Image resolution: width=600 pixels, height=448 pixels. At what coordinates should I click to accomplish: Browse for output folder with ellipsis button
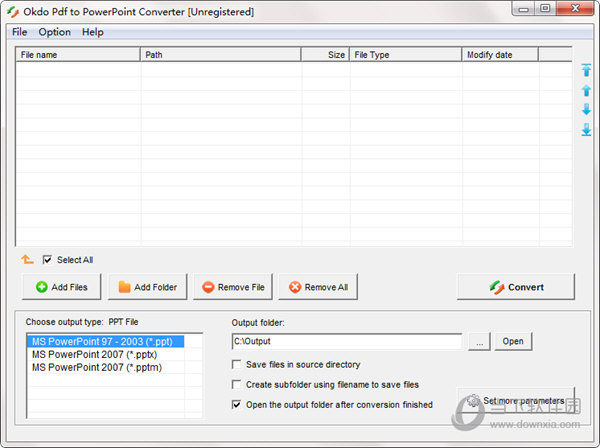click(x=479, y=341)
